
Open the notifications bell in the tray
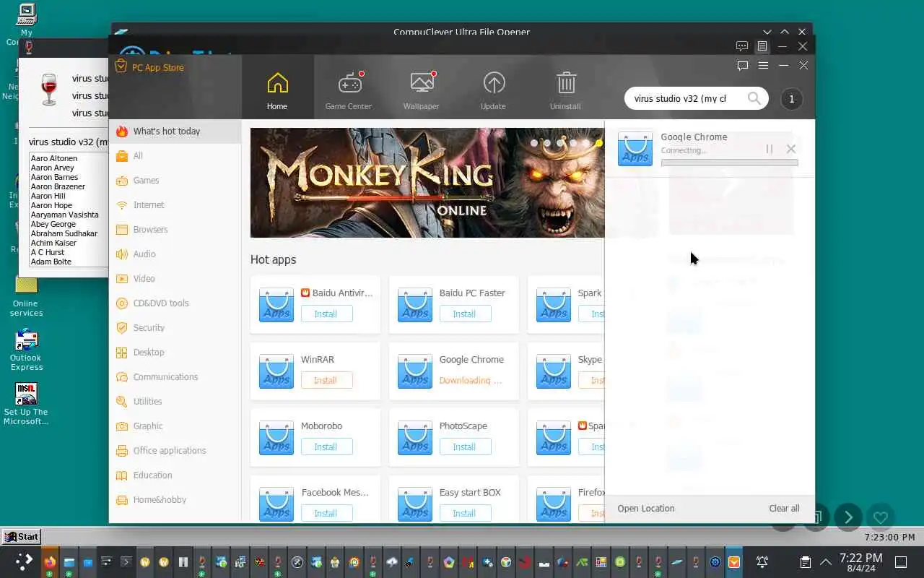tap(762, 561)
